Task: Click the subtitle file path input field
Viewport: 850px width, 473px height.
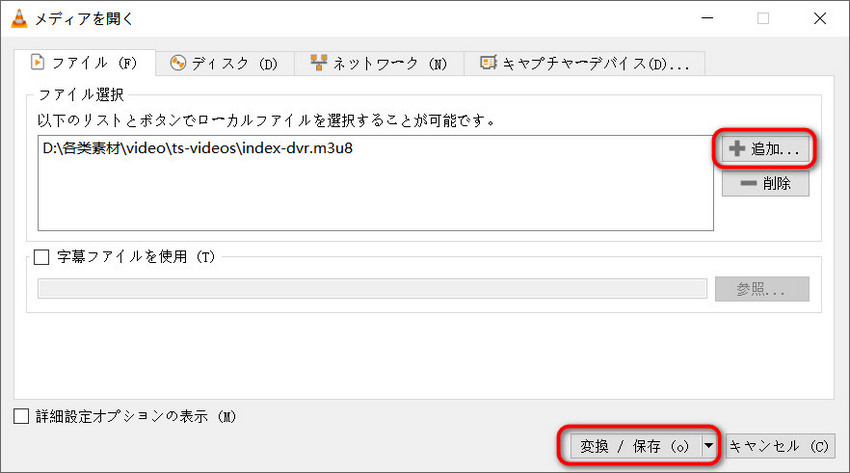Action: click(372, 289)
